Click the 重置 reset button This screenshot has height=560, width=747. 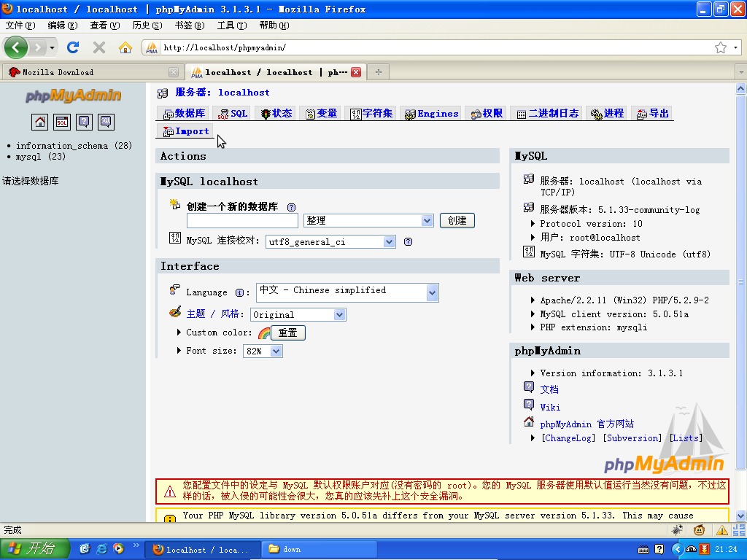point(287,332)
